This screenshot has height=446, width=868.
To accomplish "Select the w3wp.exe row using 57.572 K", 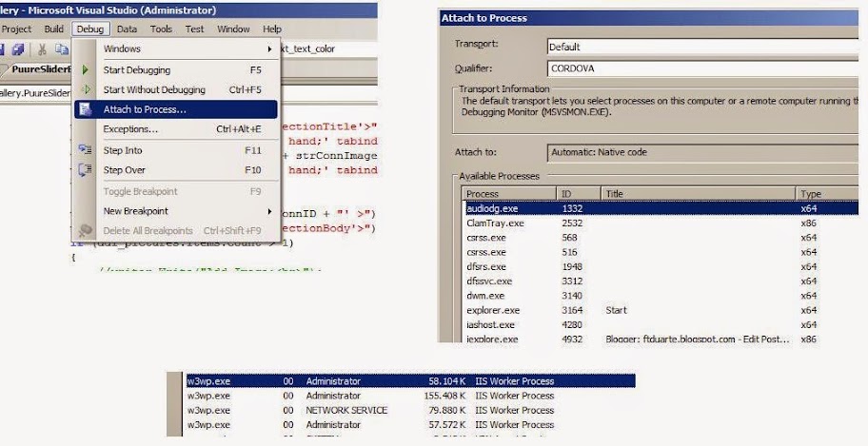I will (x=410, y=424).
